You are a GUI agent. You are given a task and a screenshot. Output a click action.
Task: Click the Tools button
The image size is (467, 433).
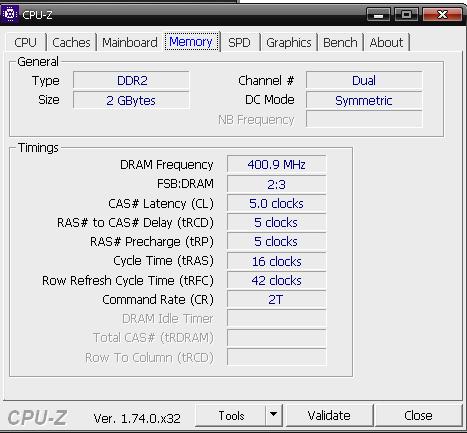tap(231, 415)
